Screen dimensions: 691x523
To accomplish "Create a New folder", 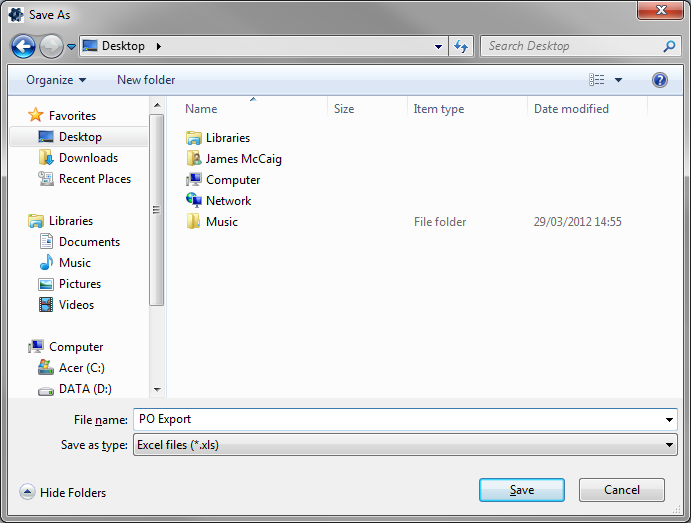I will [146, 80].
